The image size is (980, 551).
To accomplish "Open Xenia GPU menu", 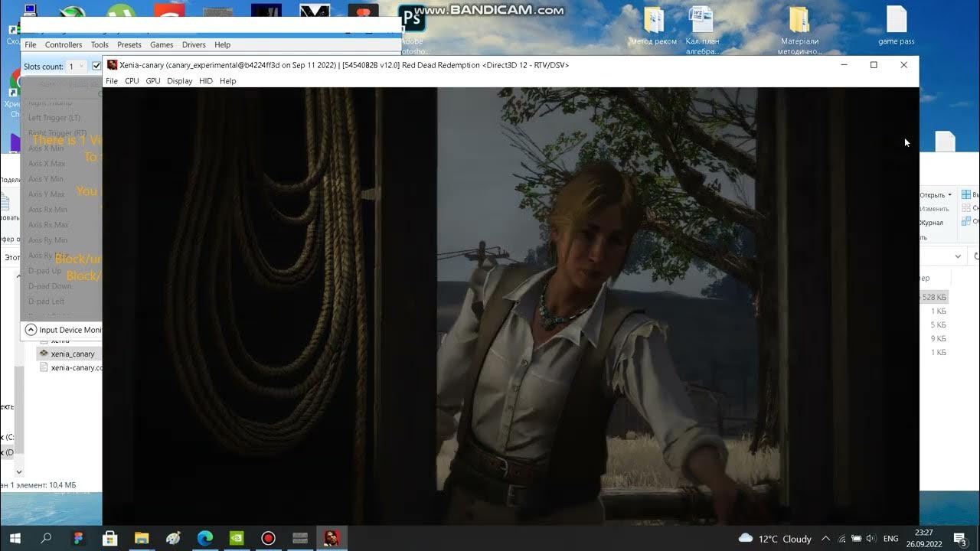I will [153, 81].
